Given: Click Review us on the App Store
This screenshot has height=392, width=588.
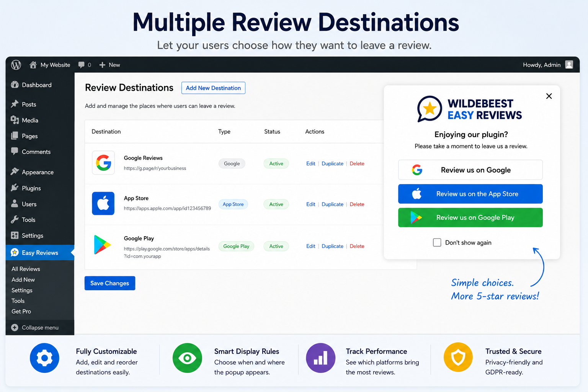Looking at the screenshot, I should pyautogui.click(x=470, y=194).
